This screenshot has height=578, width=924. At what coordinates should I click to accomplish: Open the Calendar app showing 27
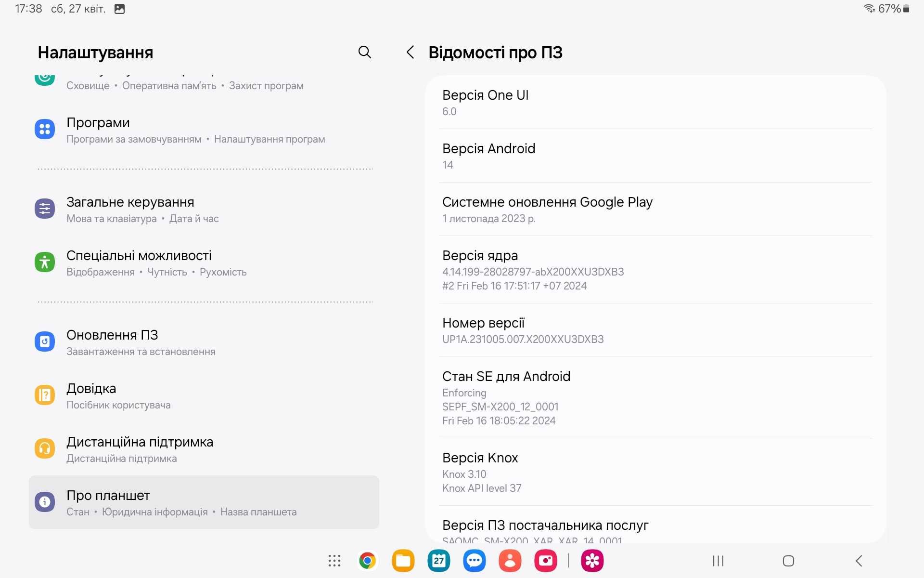click(439, 561)
